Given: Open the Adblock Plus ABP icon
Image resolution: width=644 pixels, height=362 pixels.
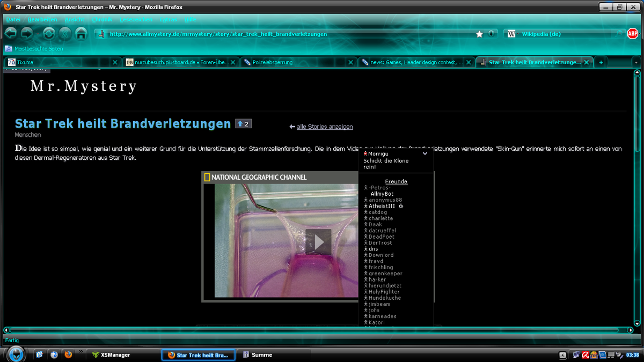Looking at the screenshot, I should click(633, 34).
